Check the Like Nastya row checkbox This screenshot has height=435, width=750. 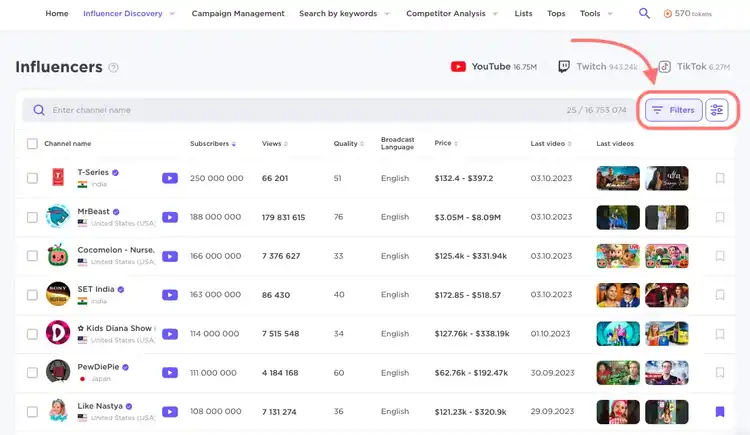coord(32,412)
